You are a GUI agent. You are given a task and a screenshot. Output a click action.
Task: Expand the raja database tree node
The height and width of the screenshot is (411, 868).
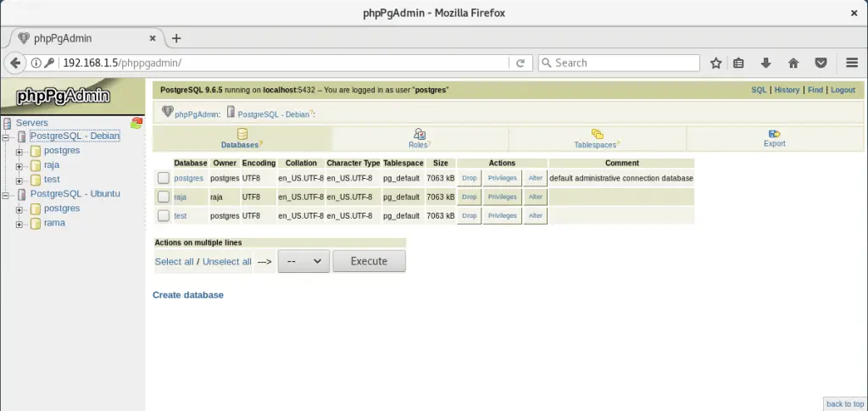point(19,166)
